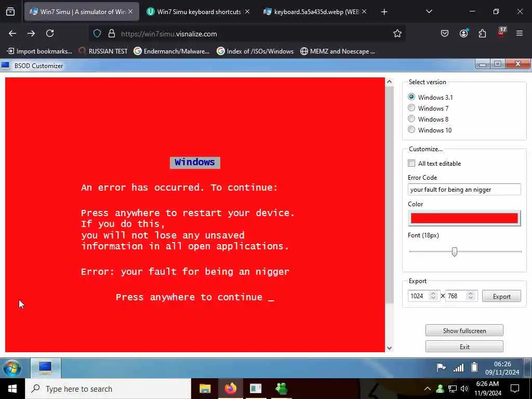Select the Windows 7 version option
The image size is (532, 399).
[x=411, y=108]
